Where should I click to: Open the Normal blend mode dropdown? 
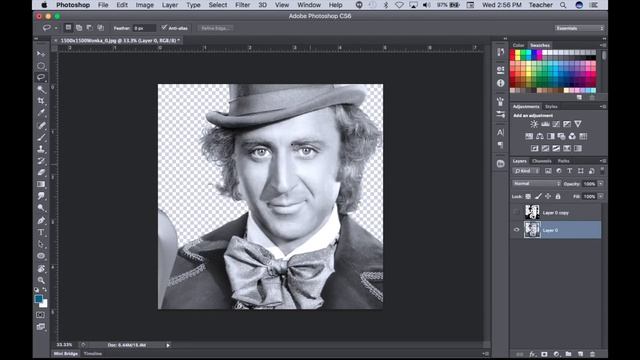pos(536,184)
